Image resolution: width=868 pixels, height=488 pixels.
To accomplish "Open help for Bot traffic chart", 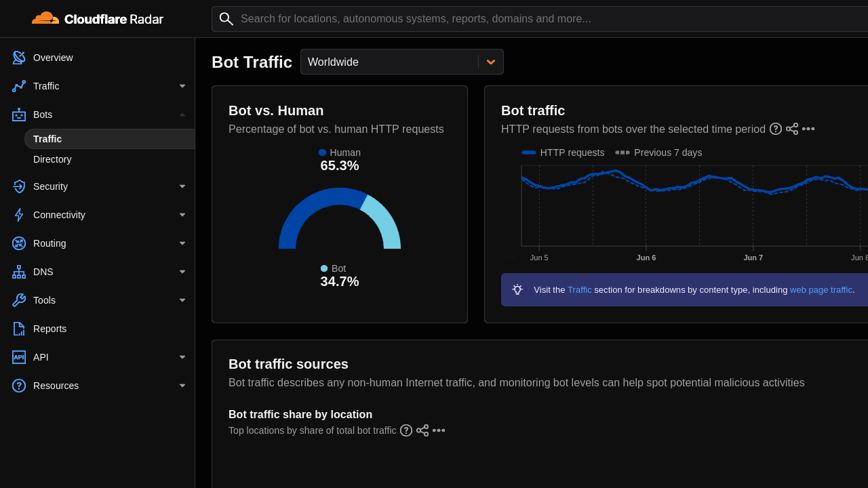I will tap(776, 129).
